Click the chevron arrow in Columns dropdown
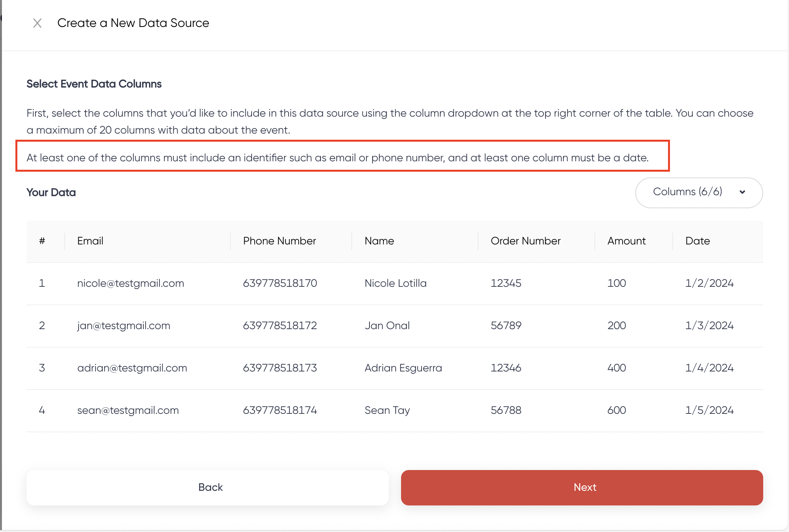789x532 pixels. [x=742, y=192]
